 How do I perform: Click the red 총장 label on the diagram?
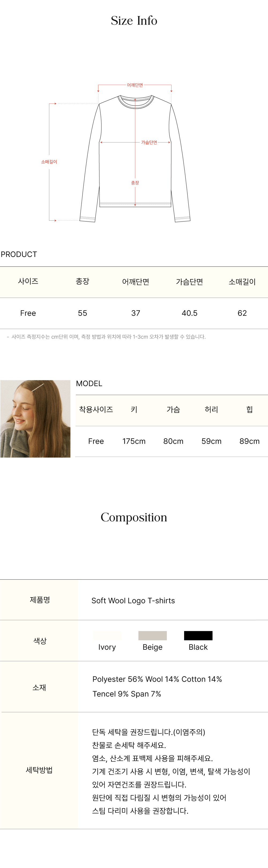pos(135,183)
